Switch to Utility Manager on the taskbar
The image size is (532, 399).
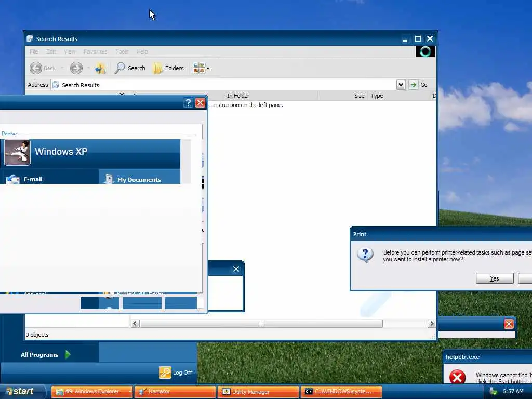258,392
